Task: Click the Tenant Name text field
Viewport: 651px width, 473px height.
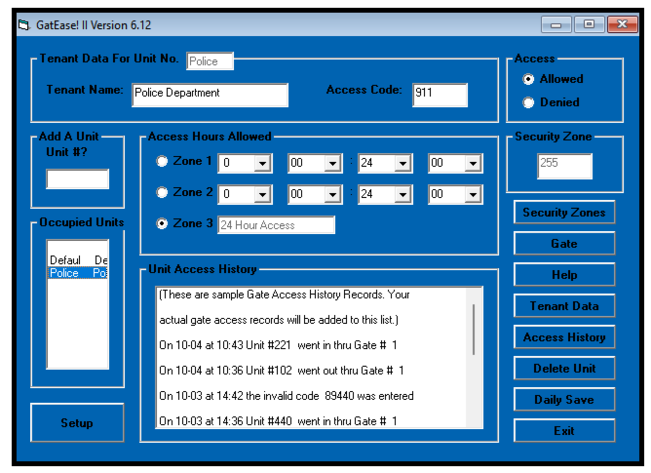Action: [210, 94]
